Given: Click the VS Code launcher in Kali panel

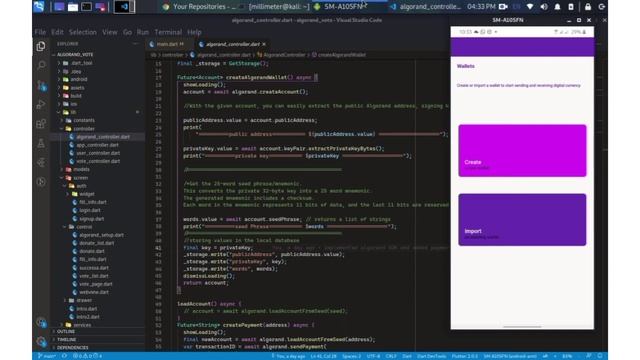Looking at the screenshot, I should click(124, 7).
